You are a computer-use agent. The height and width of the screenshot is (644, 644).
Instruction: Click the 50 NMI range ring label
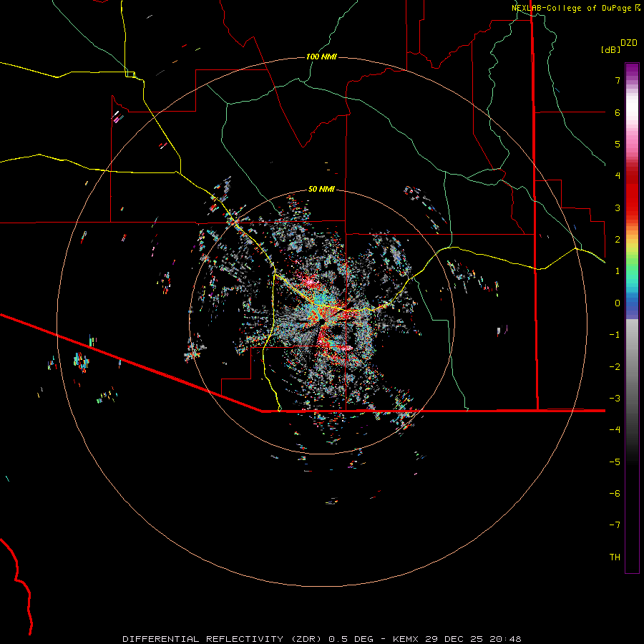321,189
